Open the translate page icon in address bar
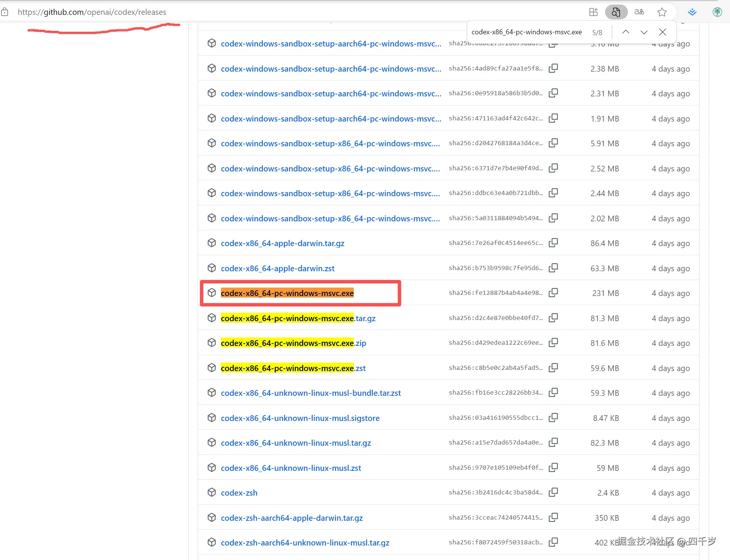The image size is (730, 560). coord(639,12)
